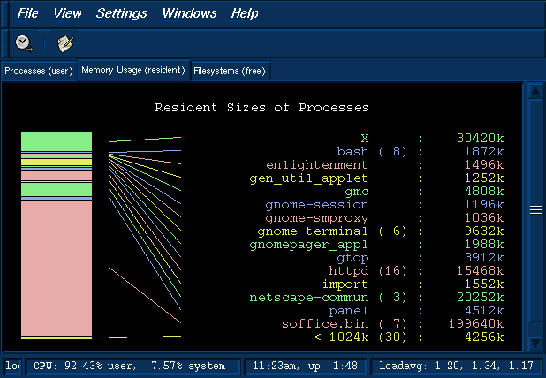
Task: Click the scrollbar up arrow
Action: 535,91
